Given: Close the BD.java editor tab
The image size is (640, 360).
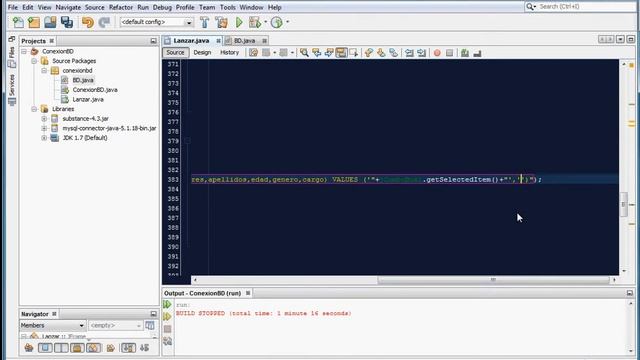Looking at the screenshot, I should [x=264, y=40].
